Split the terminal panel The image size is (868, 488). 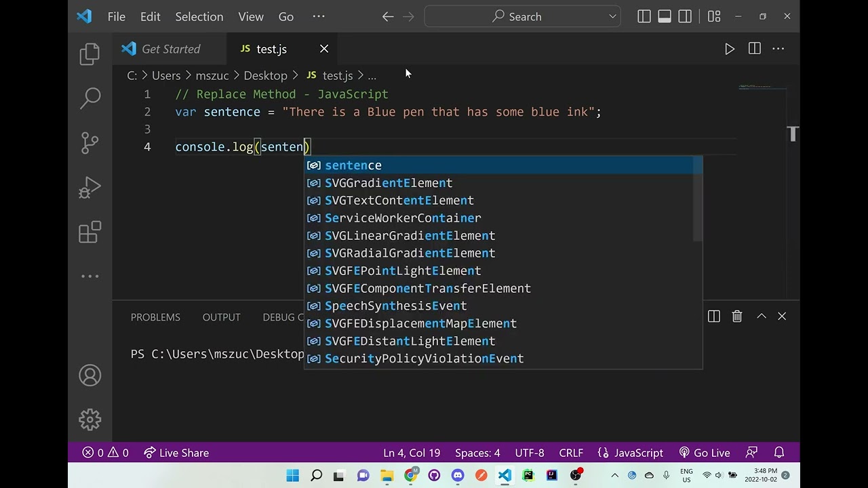[713, 317]
